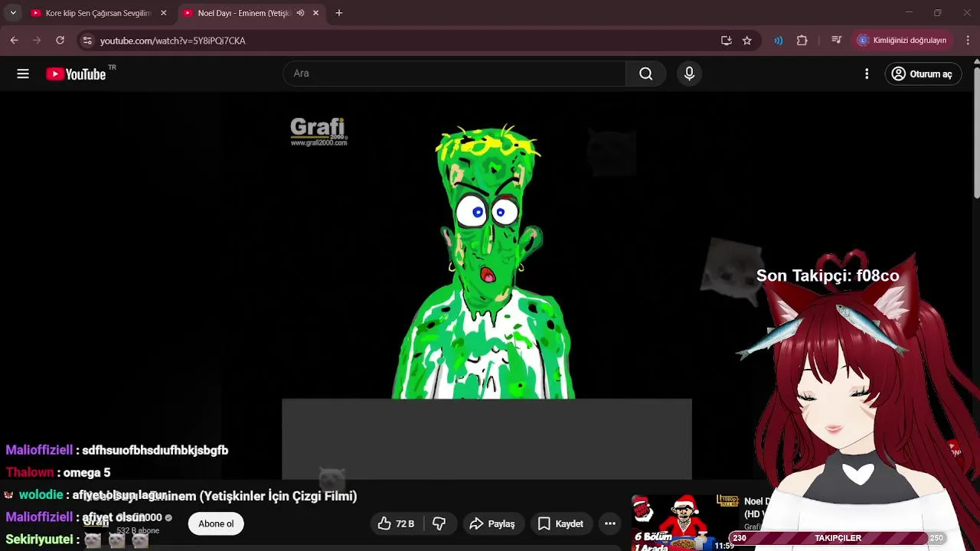The height and width of the screenshot is (551, 980).
Task: Click the 'omega 5' chat message
Action: pyautogui.click(x=87, y=473)
